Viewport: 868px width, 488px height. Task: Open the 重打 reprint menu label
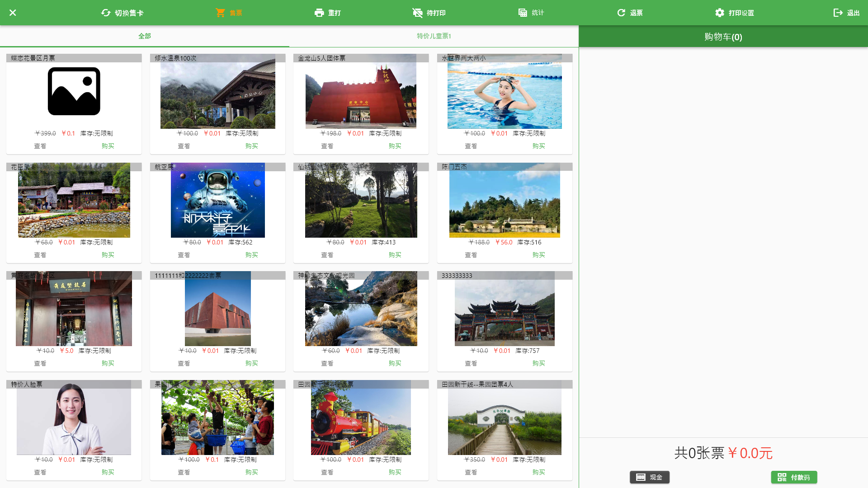[335, 13]
